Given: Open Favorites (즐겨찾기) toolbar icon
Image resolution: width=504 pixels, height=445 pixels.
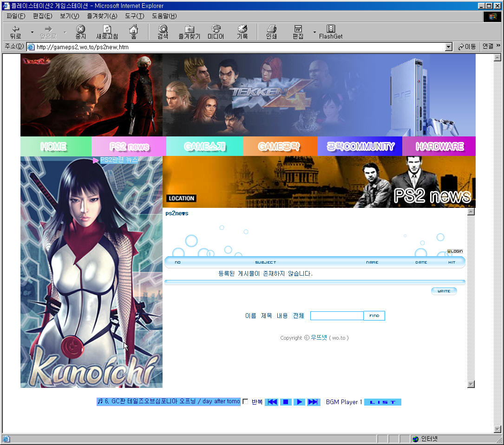Looking at the screenshot, I should tap(190, 32).
